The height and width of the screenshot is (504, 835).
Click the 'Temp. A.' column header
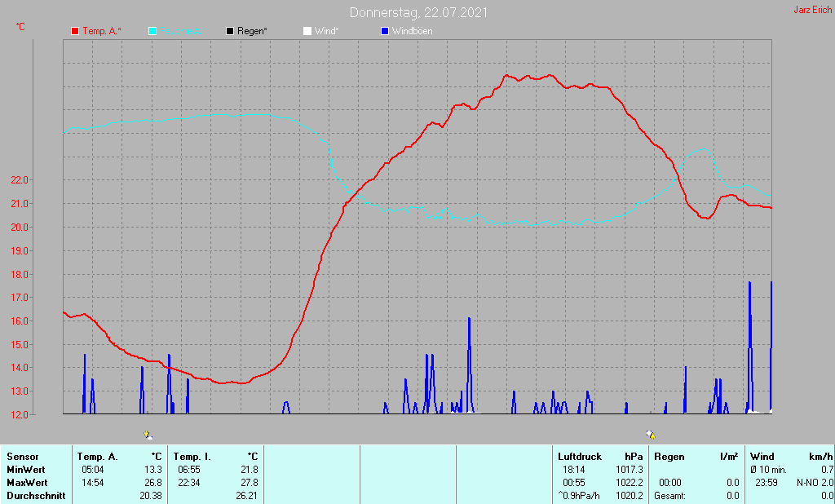(x=98, y=457)
